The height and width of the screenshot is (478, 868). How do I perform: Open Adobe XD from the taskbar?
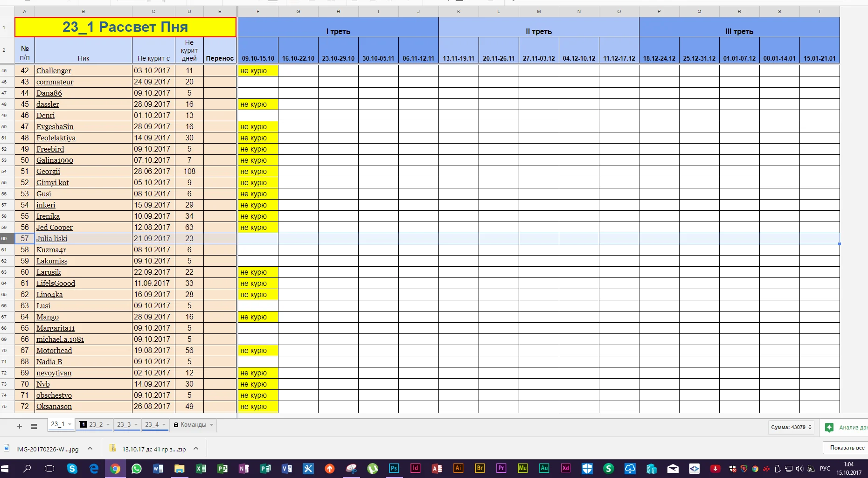[566, 469]
